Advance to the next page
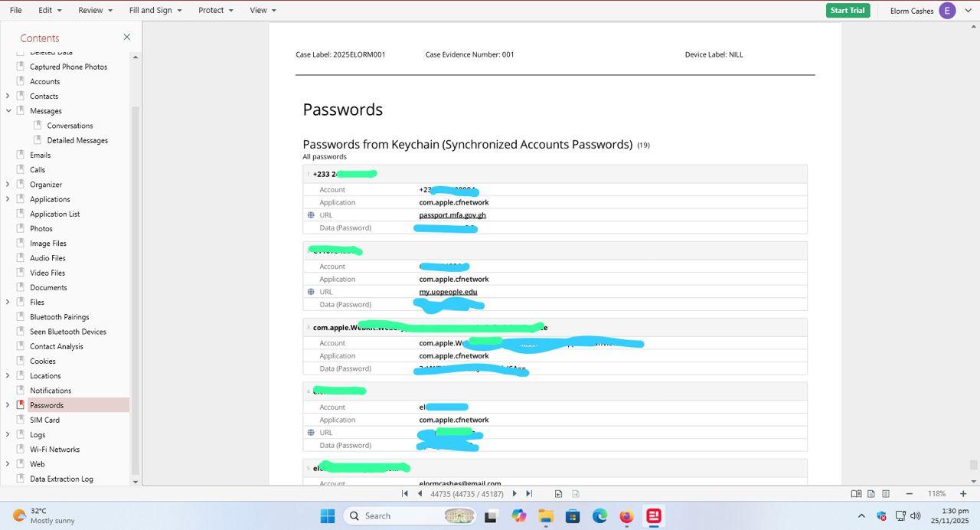The image size is (980, 530). (514, 494)
